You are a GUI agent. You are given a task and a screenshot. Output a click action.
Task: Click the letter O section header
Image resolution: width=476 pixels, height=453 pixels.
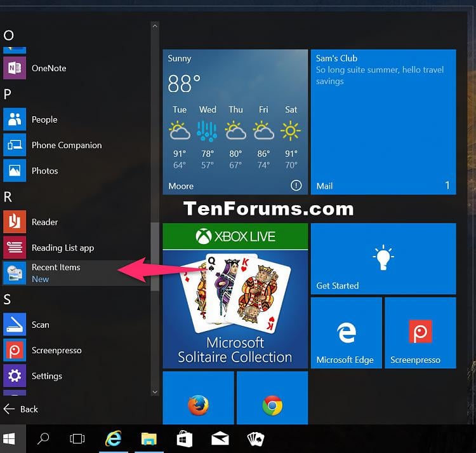coord(8,35)
